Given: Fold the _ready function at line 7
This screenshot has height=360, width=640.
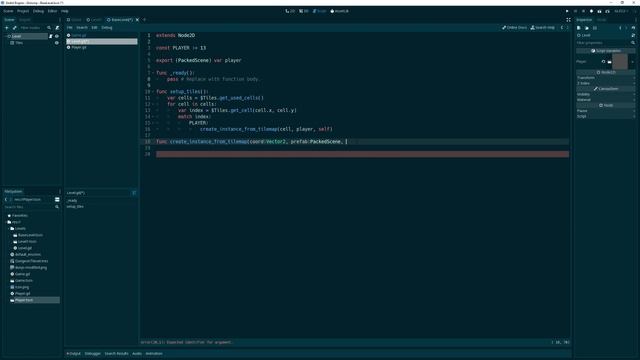Looking at the screenshot, I should [x=153, y=73].
